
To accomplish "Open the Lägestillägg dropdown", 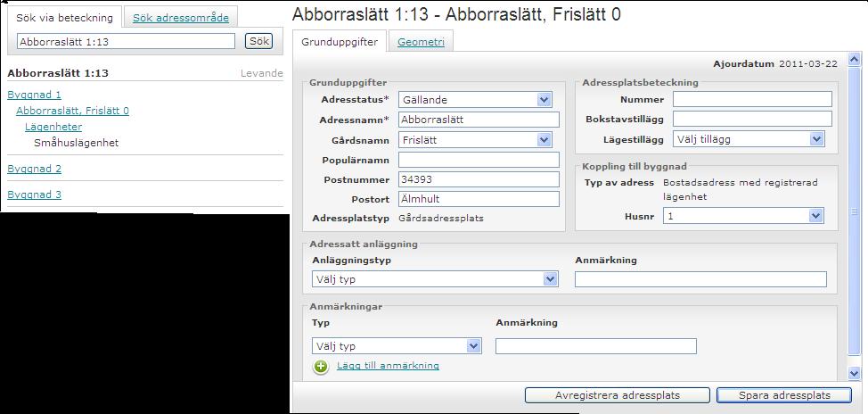I will click(749, 139).
